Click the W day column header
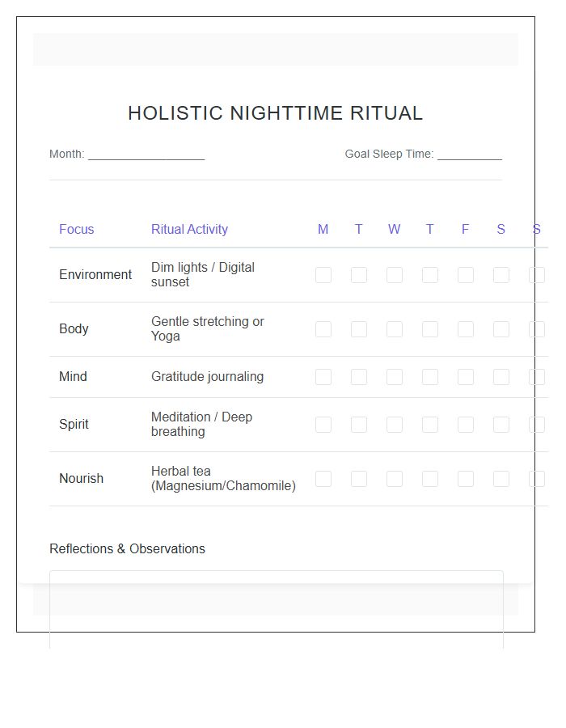 [x=395, y=230]
